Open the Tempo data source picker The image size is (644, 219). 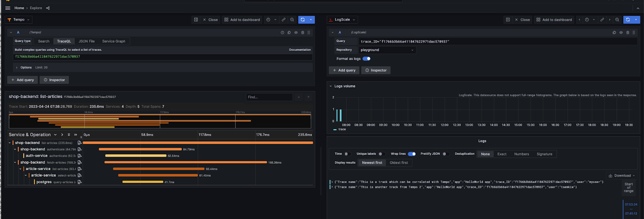pos(19,20)
